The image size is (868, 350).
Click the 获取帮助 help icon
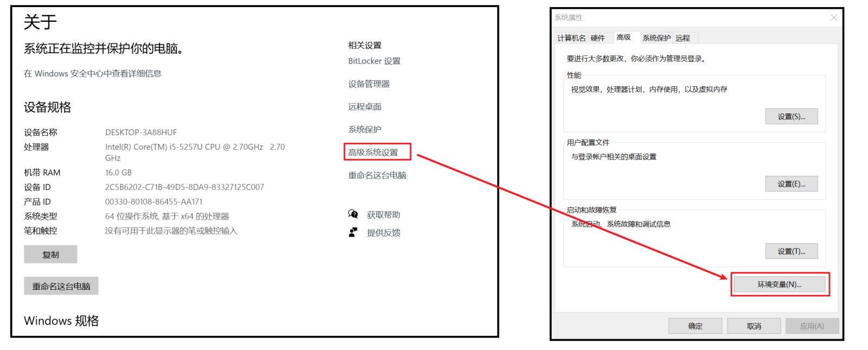pyautogui.click(x=353, y=214)
